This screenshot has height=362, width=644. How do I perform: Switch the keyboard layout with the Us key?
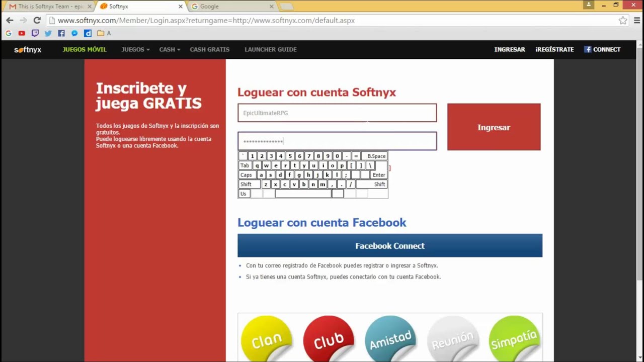tap(244, 194)
